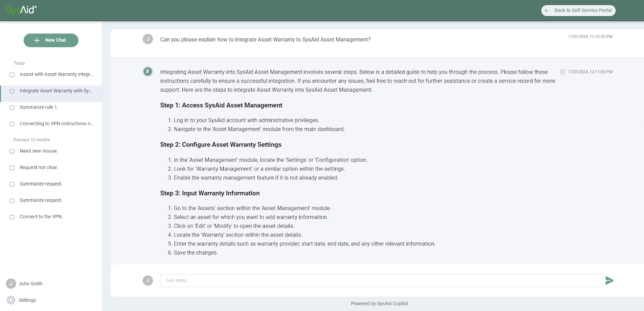Focus the 'Ask away...' input field
The height and width of the screenshot is (311, 644).
pos(381,280)
